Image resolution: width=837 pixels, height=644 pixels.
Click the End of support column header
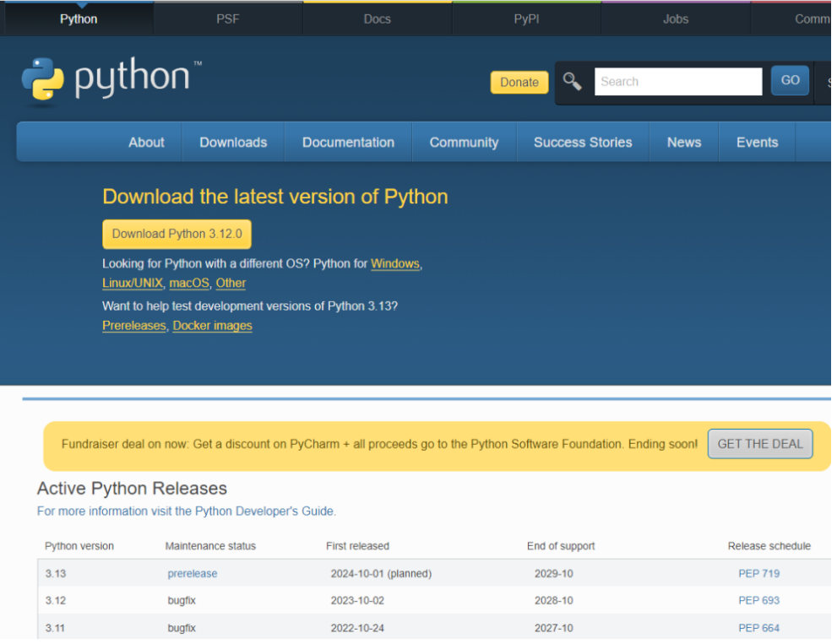pyautogui.click(x=561, y=546)
